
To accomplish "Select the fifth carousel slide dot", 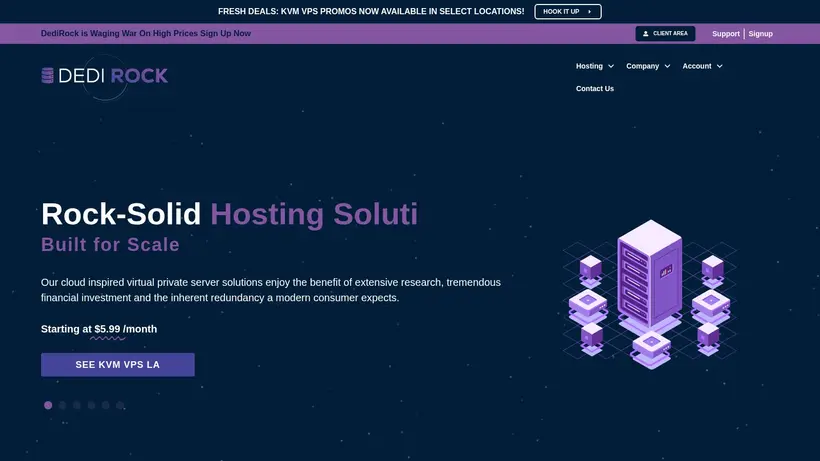I will coord(106,405).
